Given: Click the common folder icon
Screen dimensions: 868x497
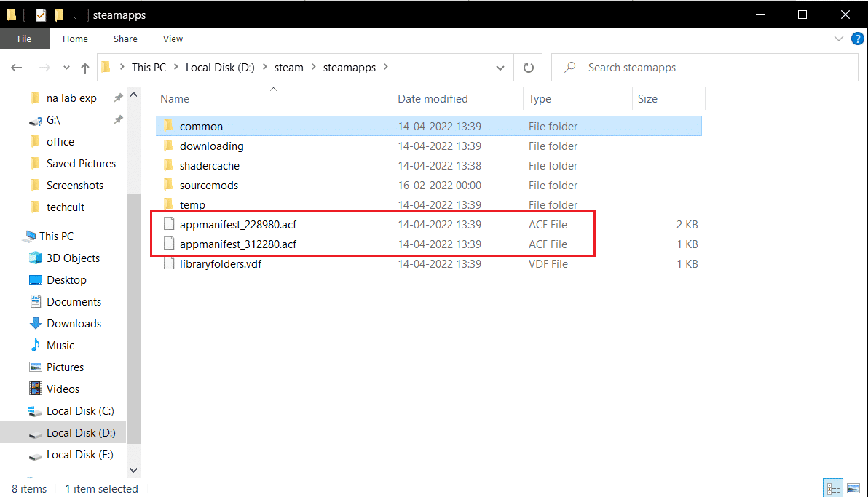Looking at the screenshot, I should (168, 126).
